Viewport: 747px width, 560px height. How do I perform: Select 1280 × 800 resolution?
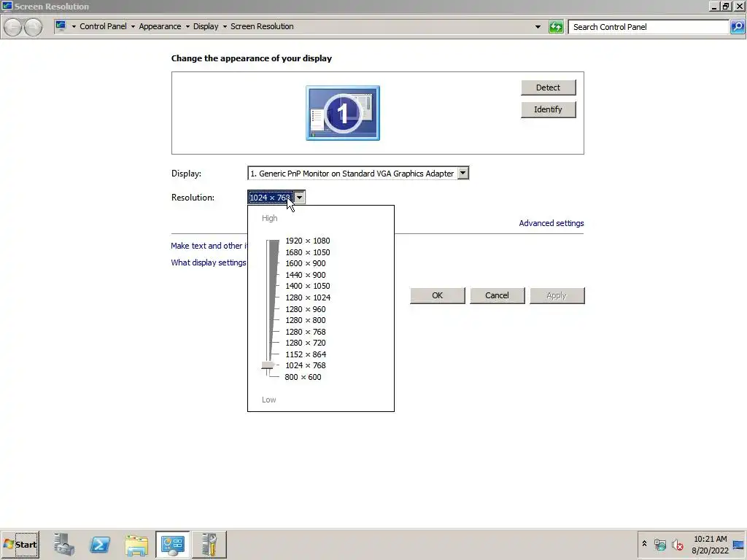pos(306,321)
